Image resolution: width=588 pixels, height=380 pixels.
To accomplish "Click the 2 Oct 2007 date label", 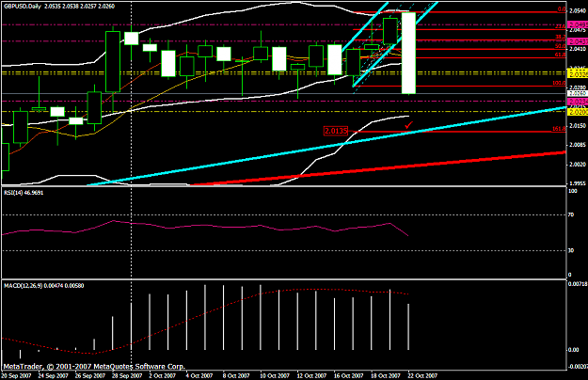I will (x=162, y=375).
